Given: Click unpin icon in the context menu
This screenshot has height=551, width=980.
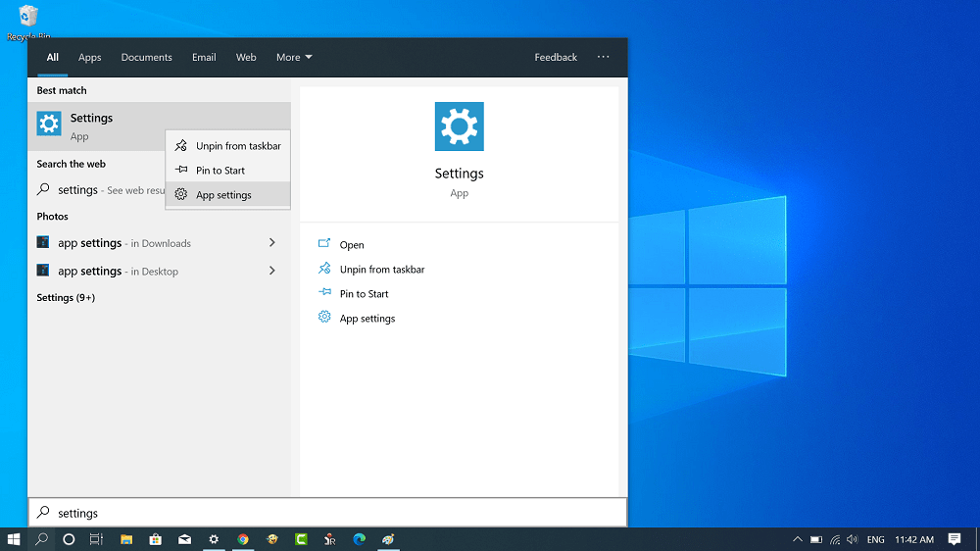Looking at the screenshot, I should (180, 146).
